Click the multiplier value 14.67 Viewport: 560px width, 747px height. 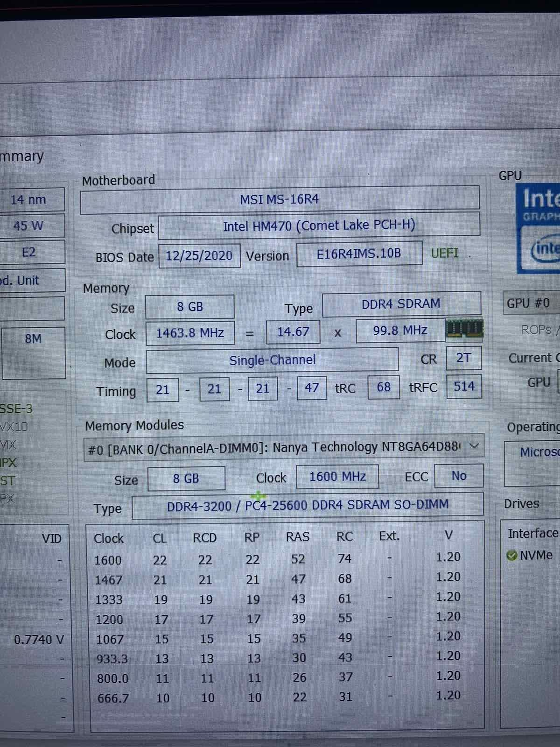pos(293,332)
